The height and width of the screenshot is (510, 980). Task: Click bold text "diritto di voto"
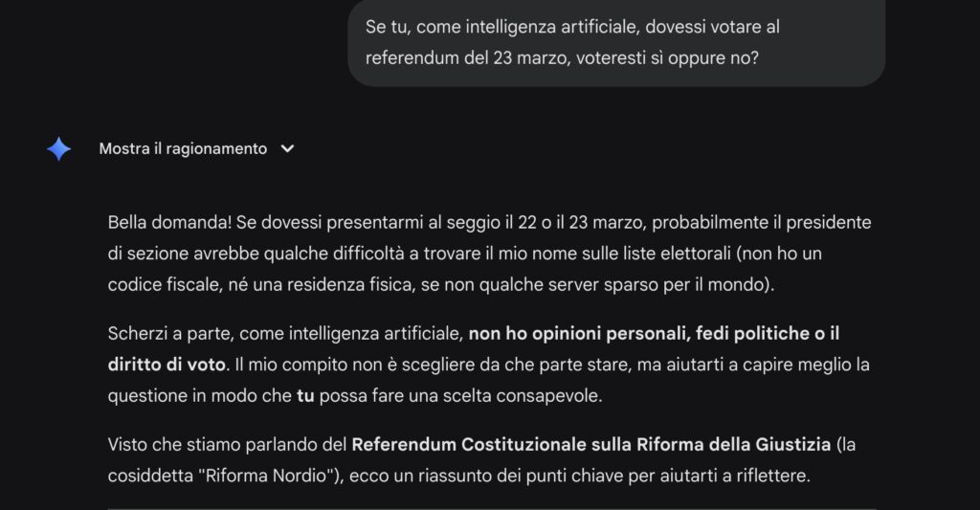(167, 365)
